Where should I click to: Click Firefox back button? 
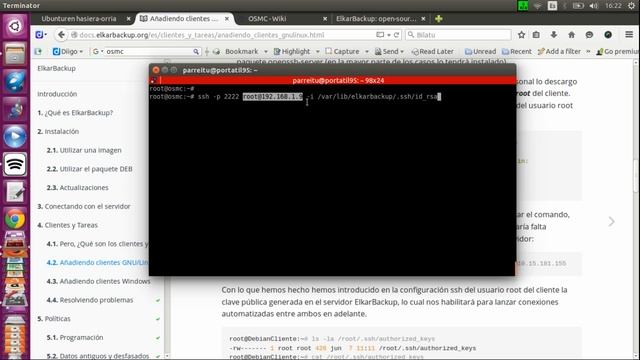61,35
